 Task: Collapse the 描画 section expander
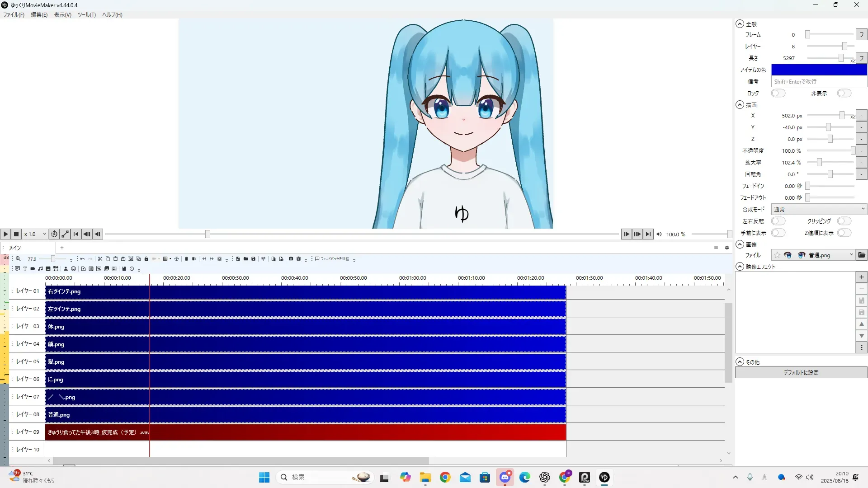[x=740, y=105]
